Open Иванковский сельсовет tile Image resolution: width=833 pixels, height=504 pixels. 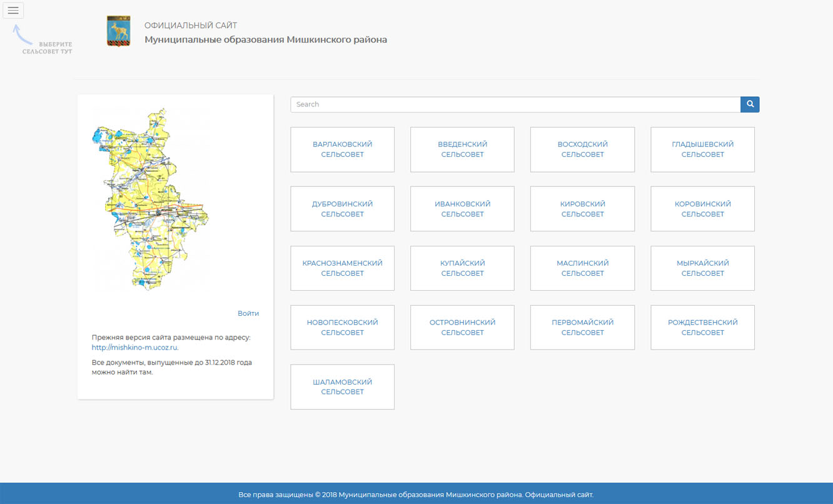463,209
